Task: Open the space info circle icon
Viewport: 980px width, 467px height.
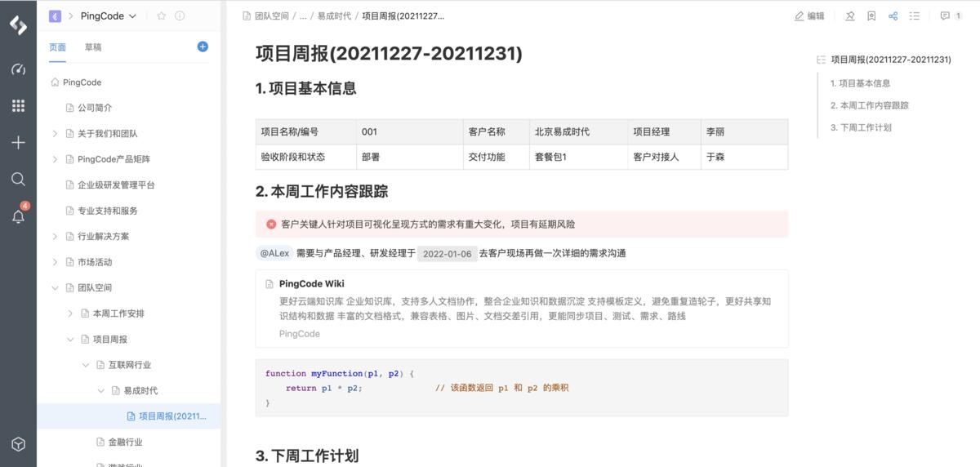Action: tap(180, 16)
